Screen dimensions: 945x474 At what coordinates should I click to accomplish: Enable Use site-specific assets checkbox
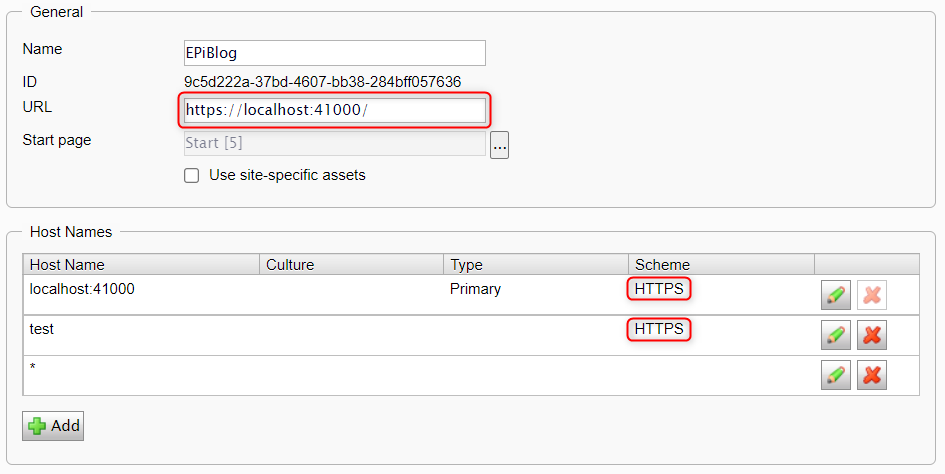click(192, 176)
